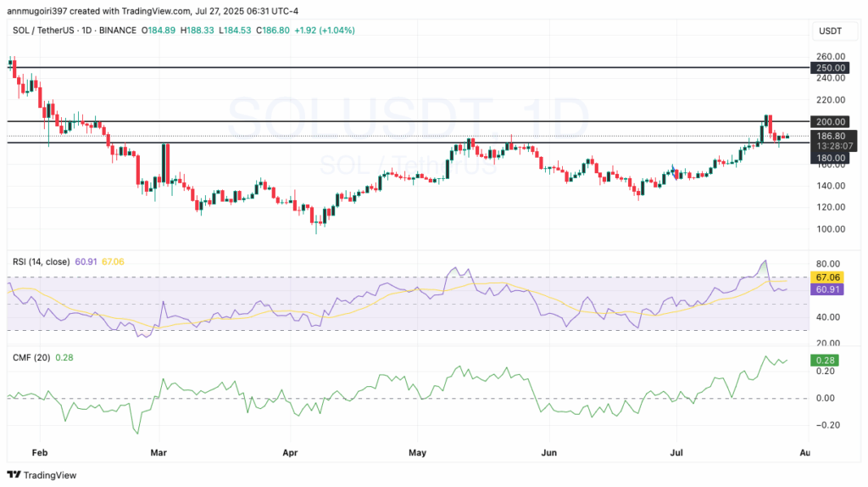Click the CMF value 0.28 in legend

[x=64, y=357]
